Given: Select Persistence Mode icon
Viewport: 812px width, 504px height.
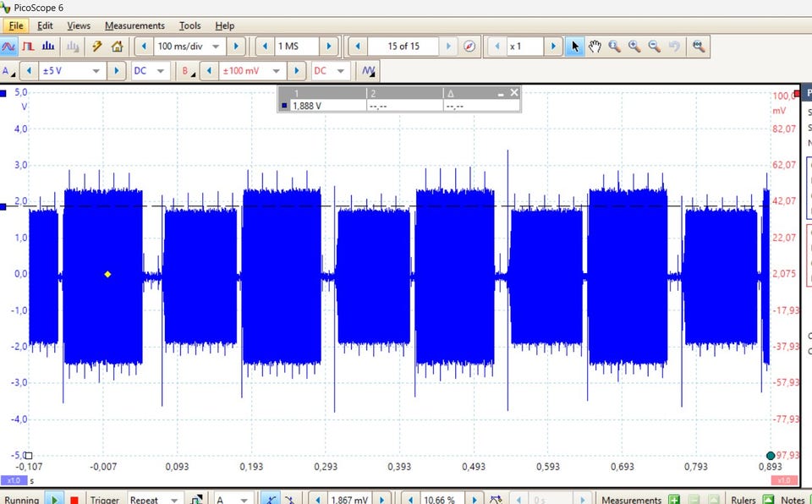Looking at the screenshot, I should [x=28, y=47].
